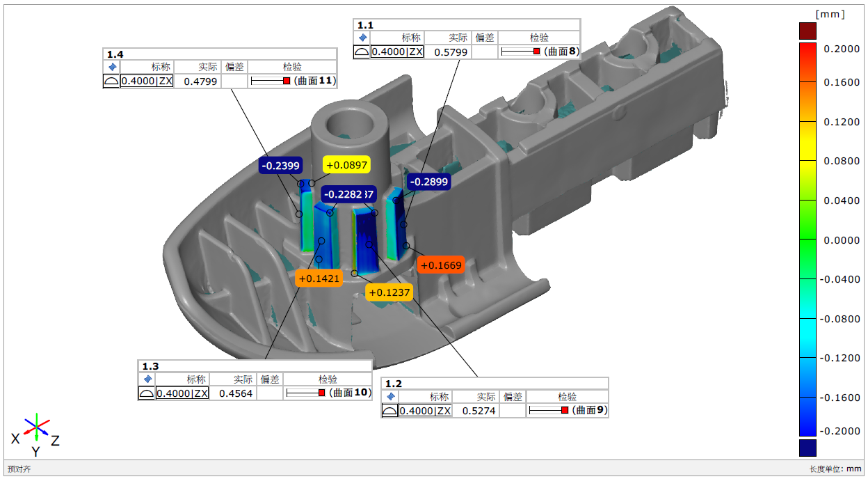Click the diamond icon in table 1.2

click(390, 397)
